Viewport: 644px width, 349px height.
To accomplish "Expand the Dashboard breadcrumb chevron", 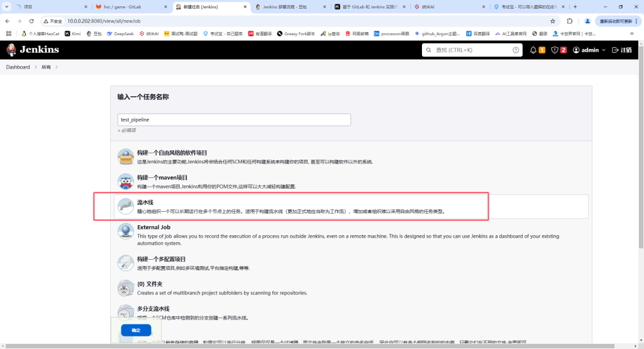I will pyautogui.click(x=36, y=67).
